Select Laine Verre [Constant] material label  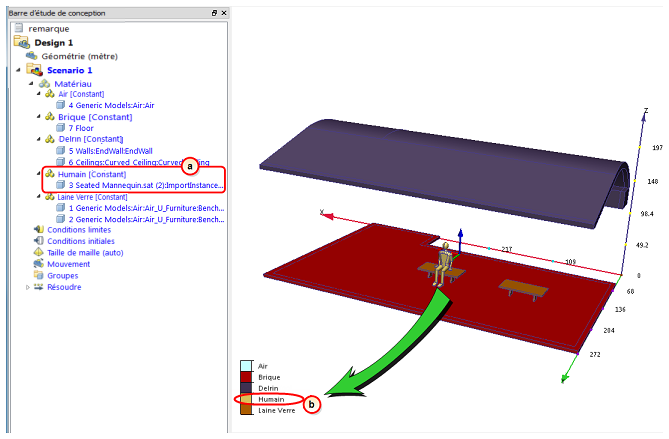(92, 197)
